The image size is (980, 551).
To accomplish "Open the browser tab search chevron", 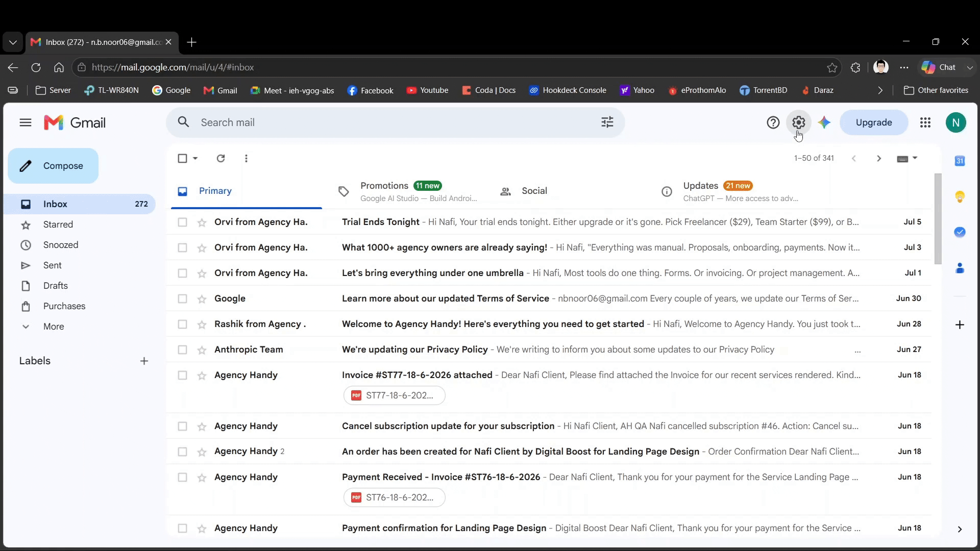I will coord(13,42).
